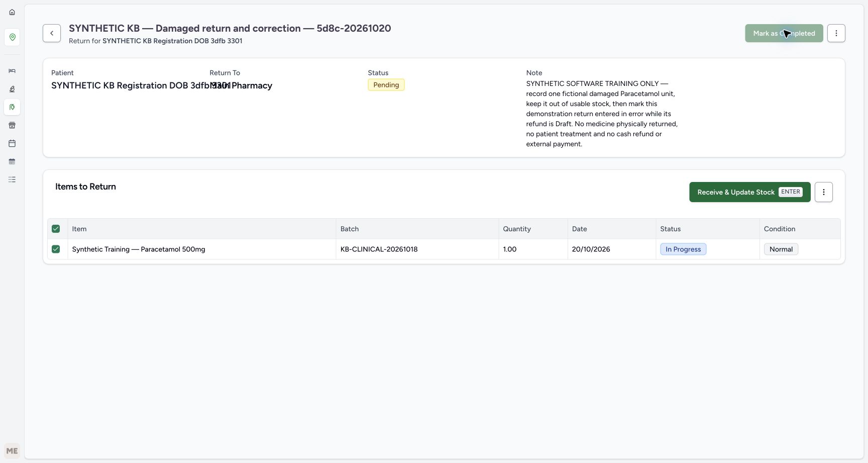Image resolution: width=868 pixels, height=463 pixels.
Task: Click the ME user avatar
Action: 12,451
